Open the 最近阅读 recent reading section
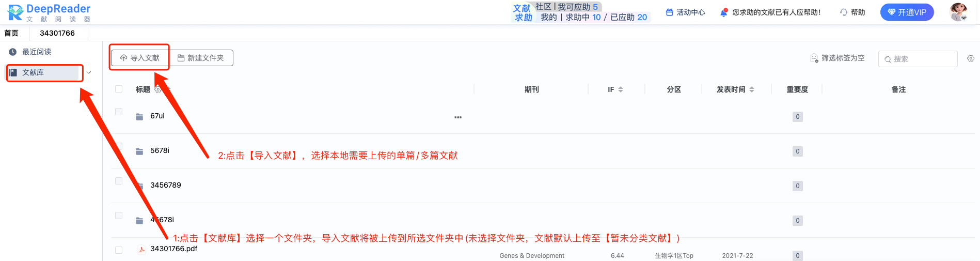980x261 pixels. [x=31, y=52]
